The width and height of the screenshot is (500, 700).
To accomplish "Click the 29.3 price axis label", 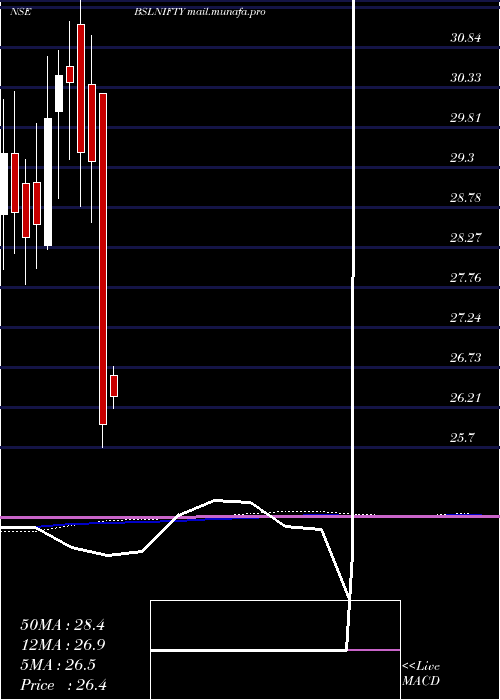I will click(x=462, y=158).
